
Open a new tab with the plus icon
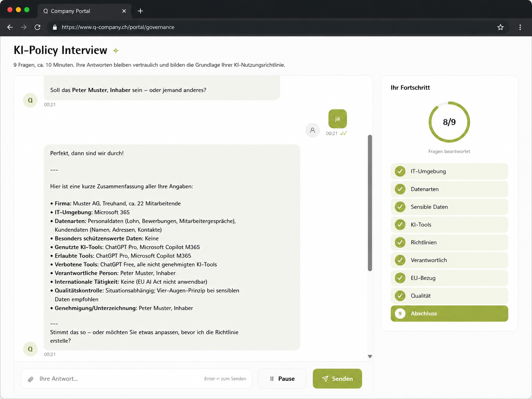[x=140, y=11]
